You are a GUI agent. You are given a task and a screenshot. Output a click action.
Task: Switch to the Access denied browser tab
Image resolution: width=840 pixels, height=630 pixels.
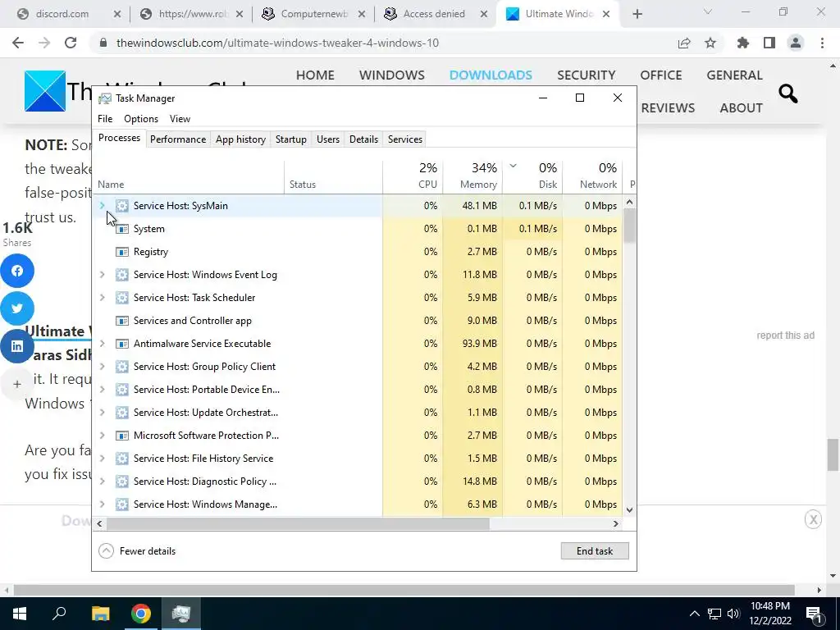pyautogui.click(x=434, y=14)
